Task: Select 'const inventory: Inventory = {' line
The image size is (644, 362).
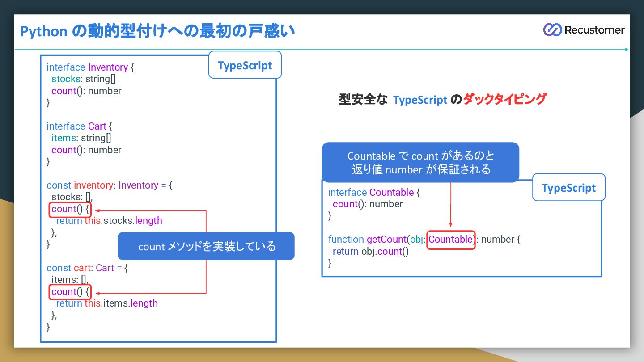Action: point(110,185)
